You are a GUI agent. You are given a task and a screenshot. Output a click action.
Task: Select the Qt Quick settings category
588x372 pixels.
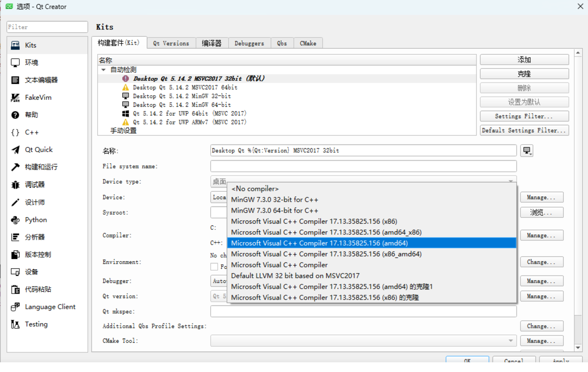point(39,150)
